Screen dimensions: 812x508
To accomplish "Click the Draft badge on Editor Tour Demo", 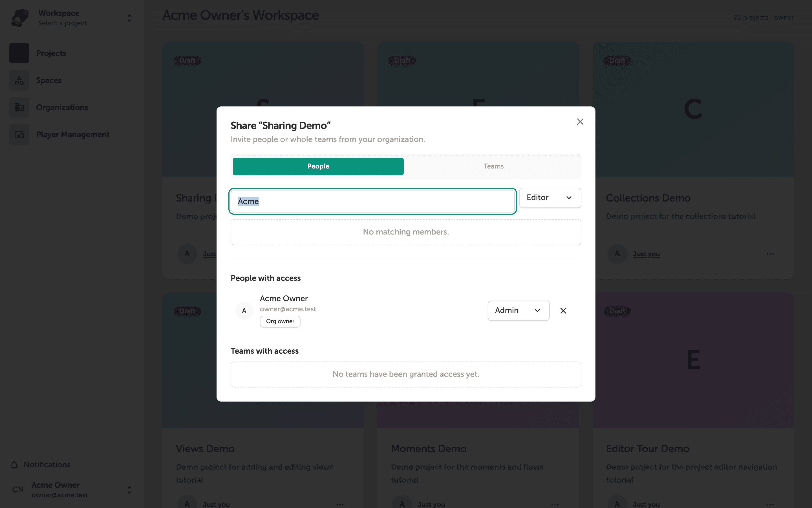I will click(617, 311).
